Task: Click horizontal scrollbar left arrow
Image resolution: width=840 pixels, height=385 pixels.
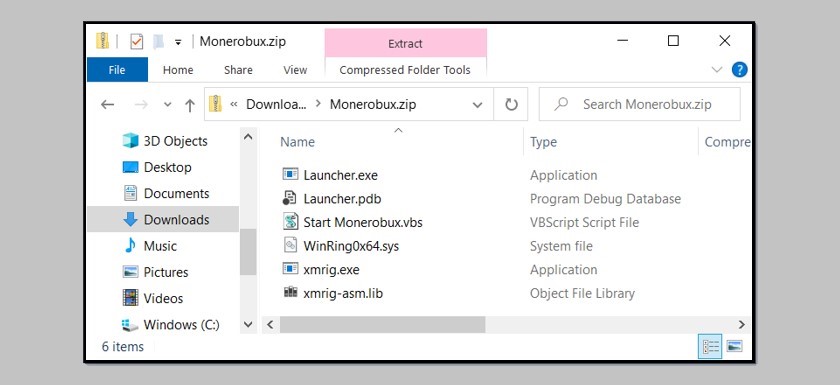Action: click(270, 324)
